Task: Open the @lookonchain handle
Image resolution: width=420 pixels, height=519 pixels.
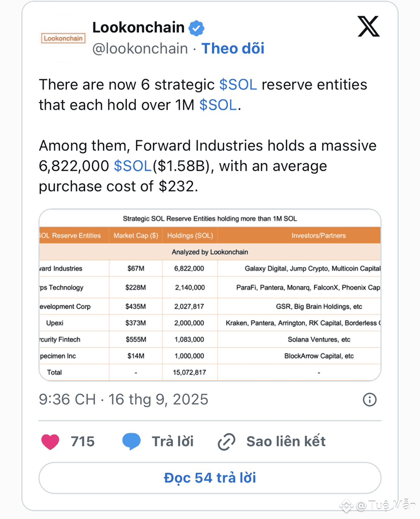Action: (x=140, y=49)
